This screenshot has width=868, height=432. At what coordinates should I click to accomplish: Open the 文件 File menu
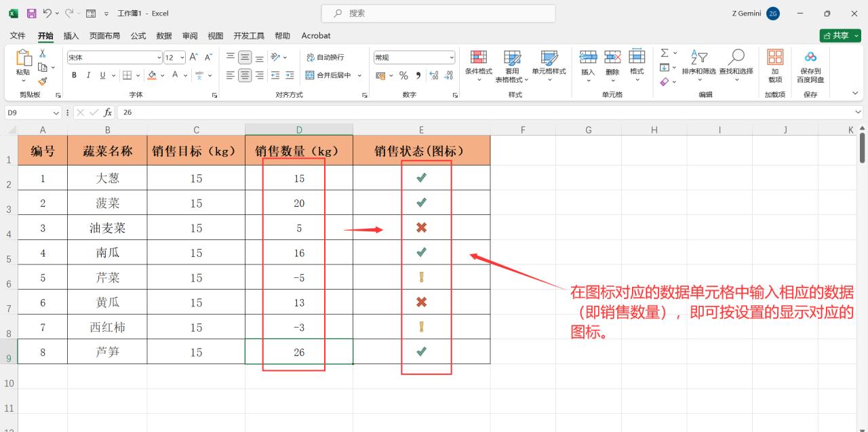point(18,35)
